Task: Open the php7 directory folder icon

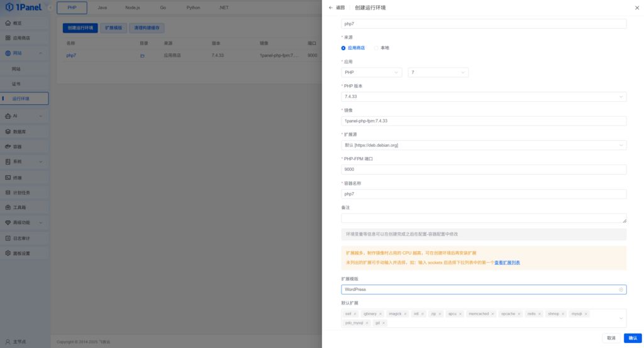Action: click(x=142, y=56)
